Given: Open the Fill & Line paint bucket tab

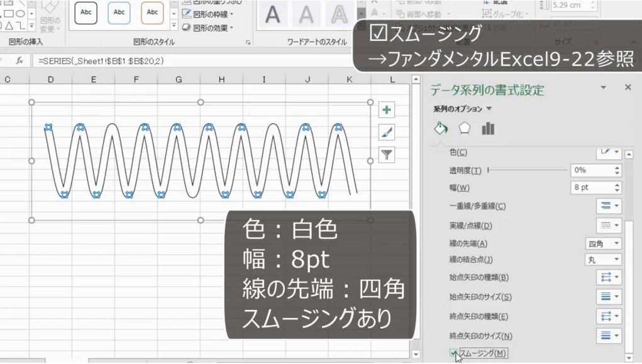Looking at the screenshot, I should click(441, 129).
